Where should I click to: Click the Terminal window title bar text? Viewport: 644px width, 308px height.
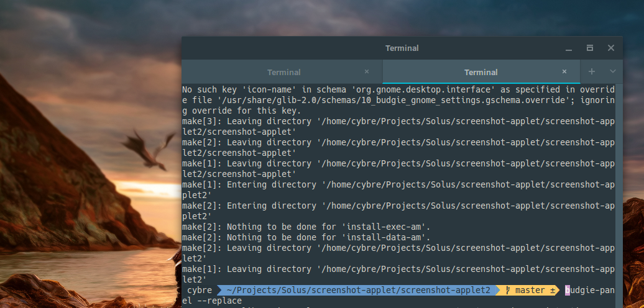point(402,48)
